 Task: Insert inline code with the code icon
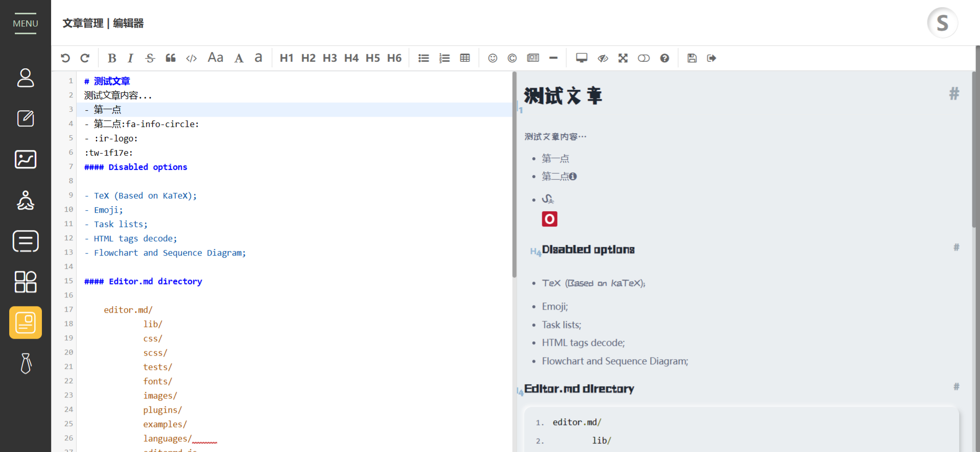(192, 58)
